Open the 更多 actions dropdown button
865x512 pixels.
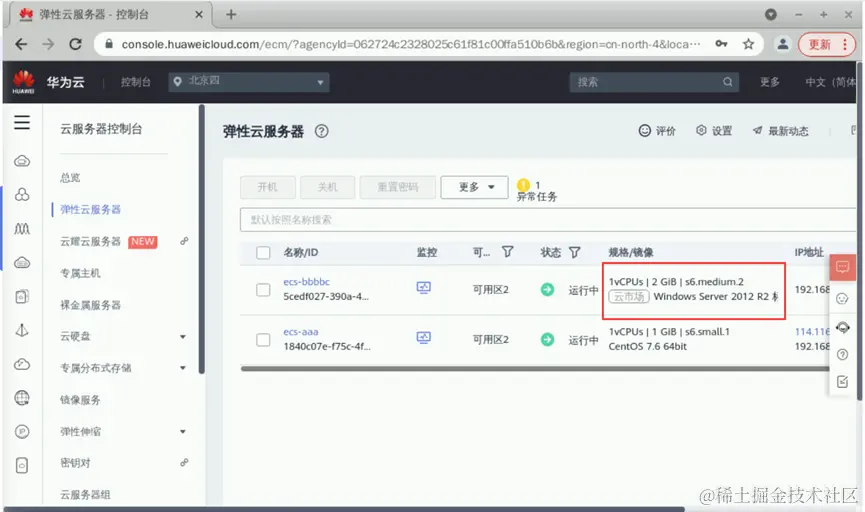point(474,187)
